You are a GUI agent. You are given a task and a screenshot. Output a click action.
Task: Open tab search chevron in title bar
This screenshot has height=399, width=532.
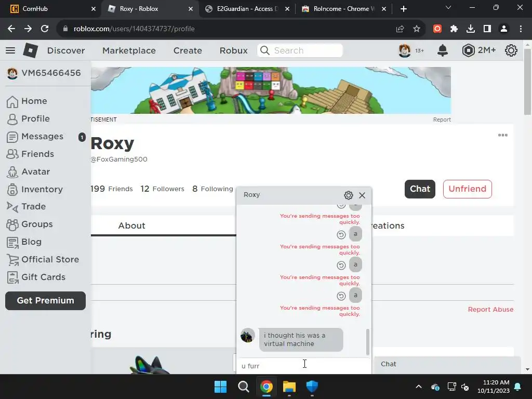[448, 7]
